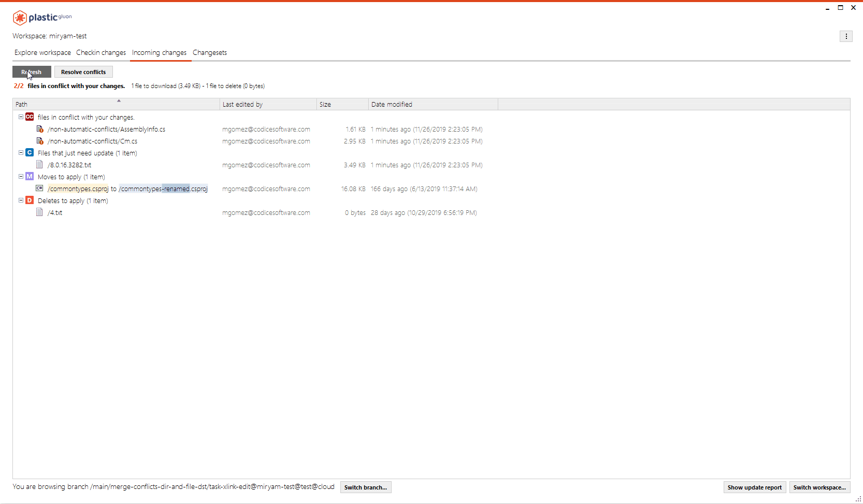Click the modified file icon beside AssemblyInfo.cs
863x504 pixels.
tap(40, 128)
